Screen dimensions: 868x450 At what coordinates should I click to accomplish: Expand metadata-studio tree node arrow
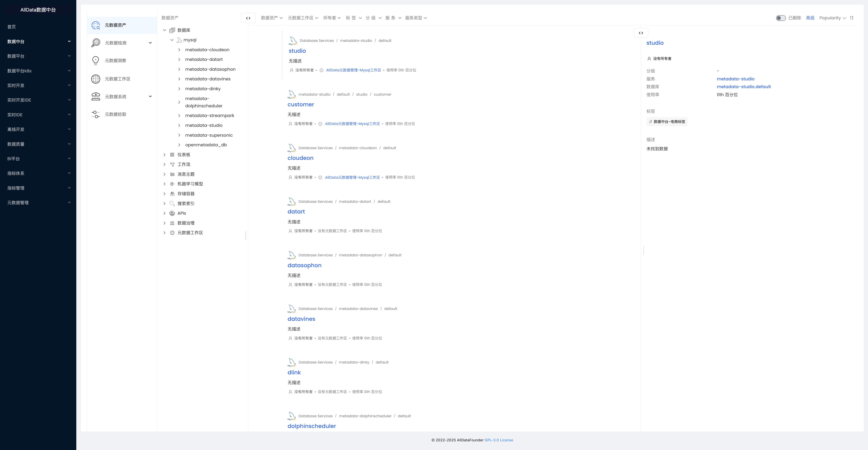(x=179, y=125)
